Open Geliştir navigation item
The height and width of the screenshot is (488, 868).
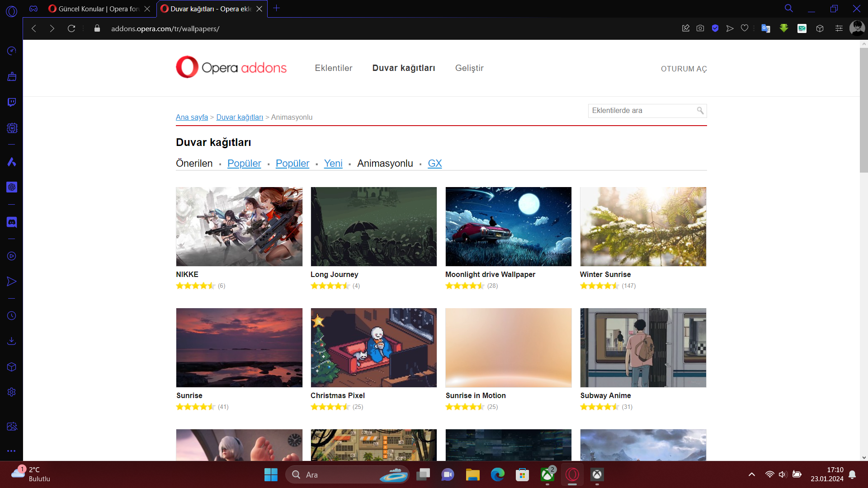469,68
